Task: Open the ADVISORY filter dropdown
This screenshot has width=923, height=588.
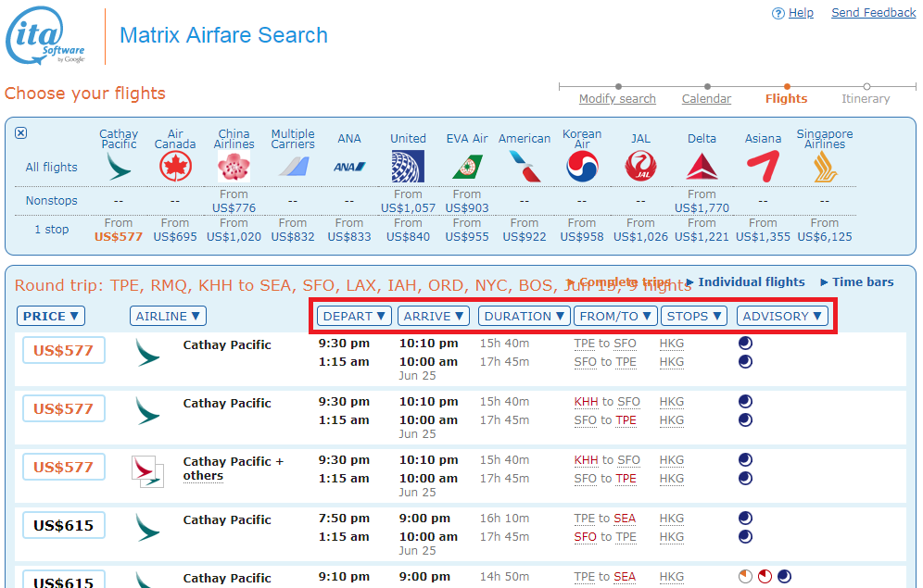Action: pos(782,316)
